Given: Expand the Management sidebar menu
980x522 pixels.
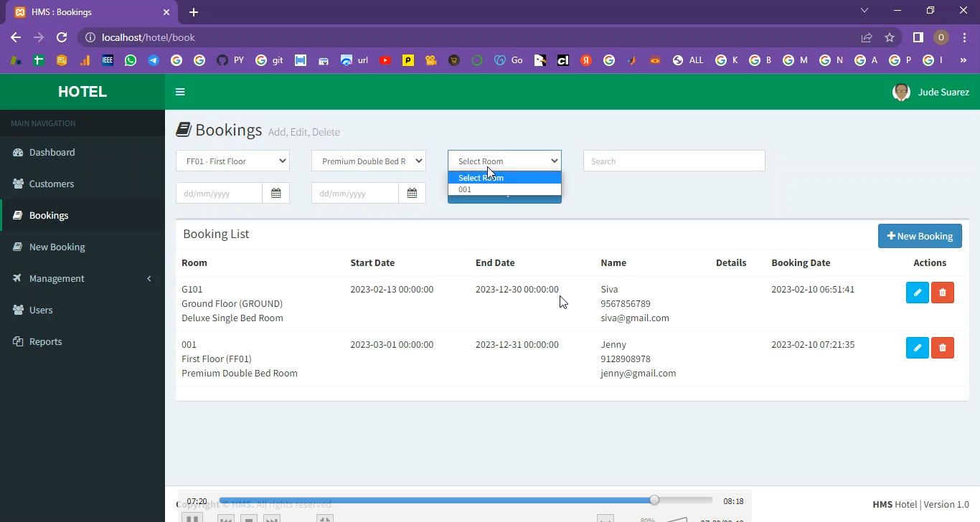Looking at the screenshot, I should [82, 278].
